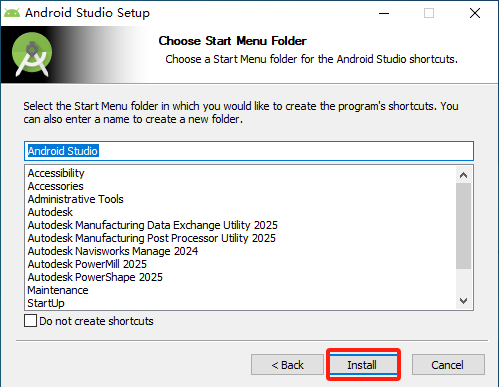Go back with the Back button

click(x=287, y=365)
